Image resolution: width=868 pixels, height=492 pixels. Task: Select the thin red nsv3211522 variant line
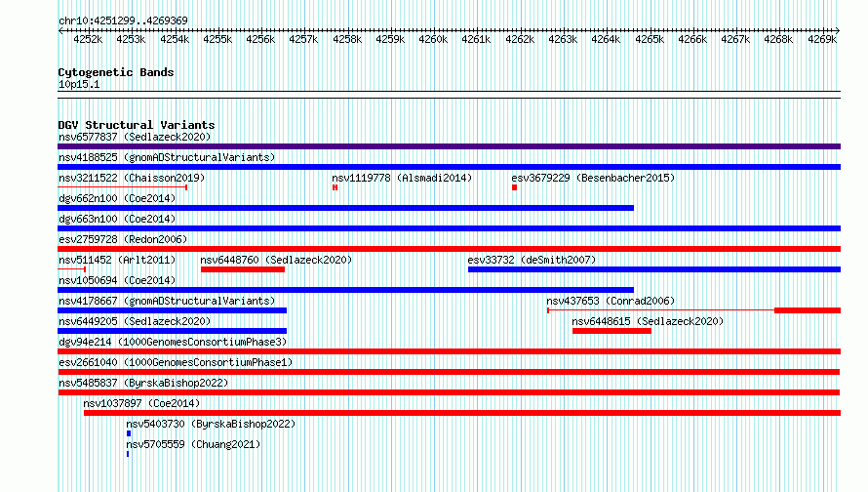[x=122, y=187]
